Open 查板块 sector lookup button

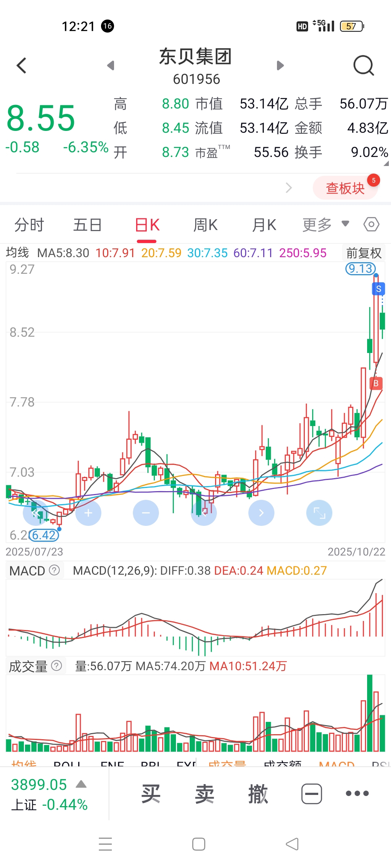pos(345,188)
